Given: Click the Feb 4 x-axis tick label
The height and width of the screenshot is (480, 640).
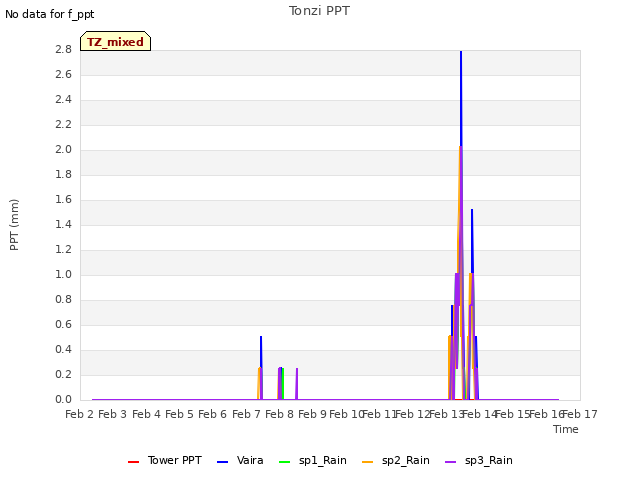Looking at the screenshot, I should pyautogui.click(x=146, y=414).
